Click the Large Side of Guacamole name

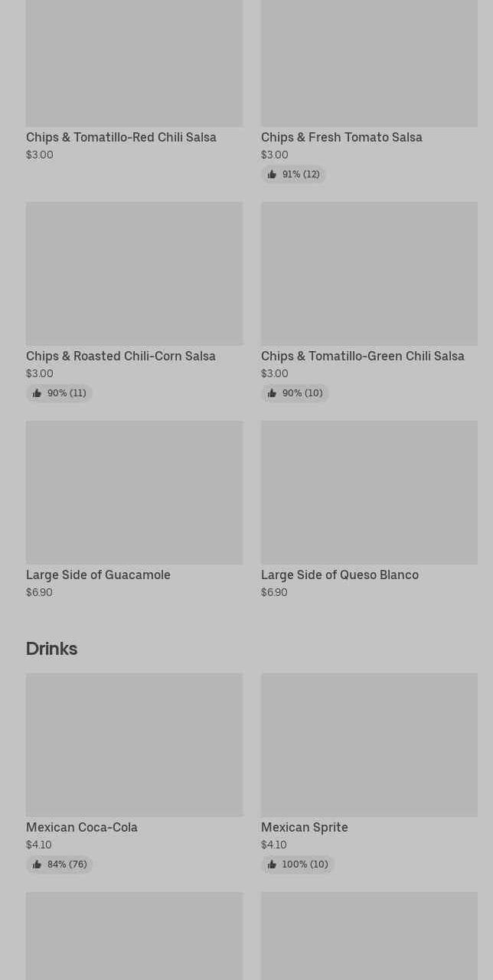coord(98,575)
